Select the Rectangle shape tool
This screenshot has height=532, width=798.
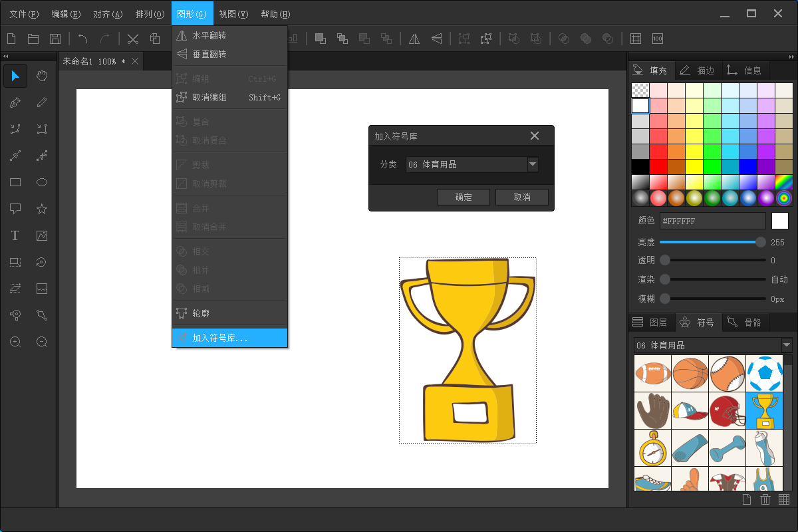[x=15, y=182]
